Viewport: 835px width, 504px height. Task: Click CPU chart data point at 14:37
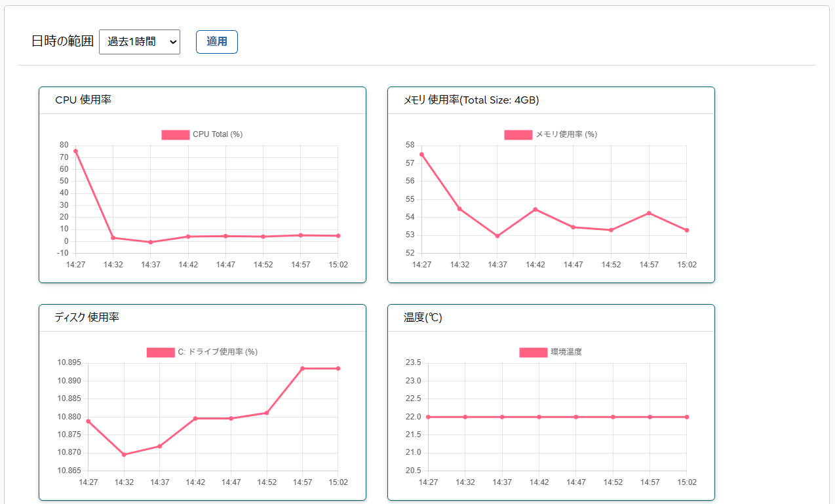tap(151, 242)
